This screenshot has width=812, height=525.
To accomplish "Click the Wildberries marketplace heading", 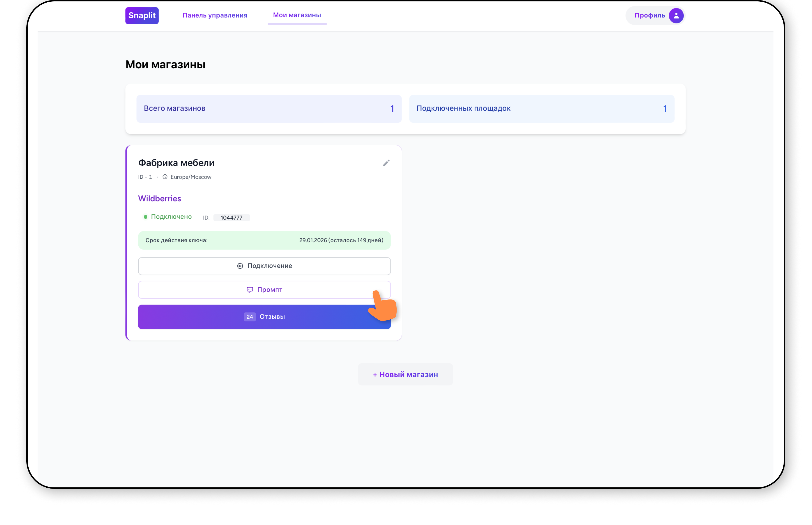I will (x=160, y=199).
